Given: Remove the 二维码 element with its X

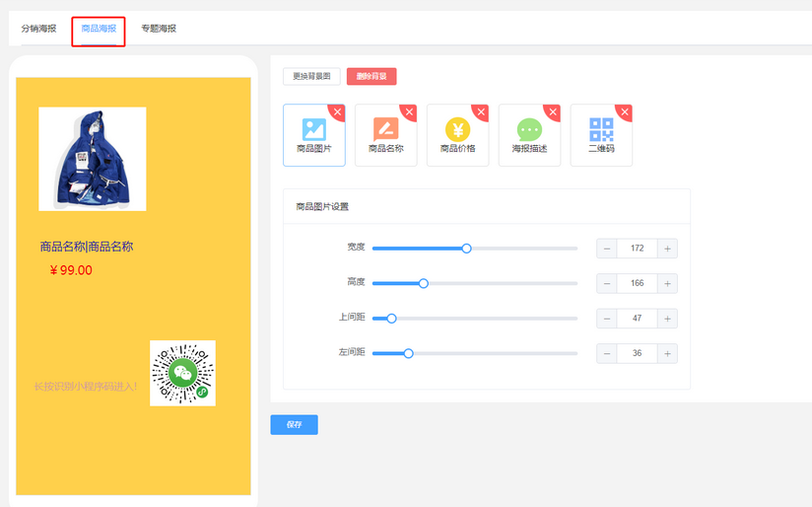Looking at the screenshot, I should 625,112.
